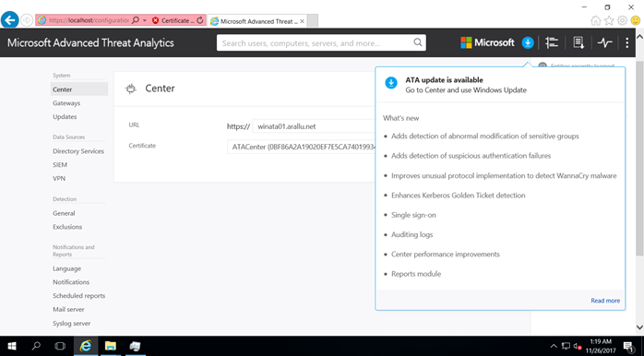This screenshot has width=644, height=356.
Task: Open the taskbar clock 1:19 AM
Action: 601,346
